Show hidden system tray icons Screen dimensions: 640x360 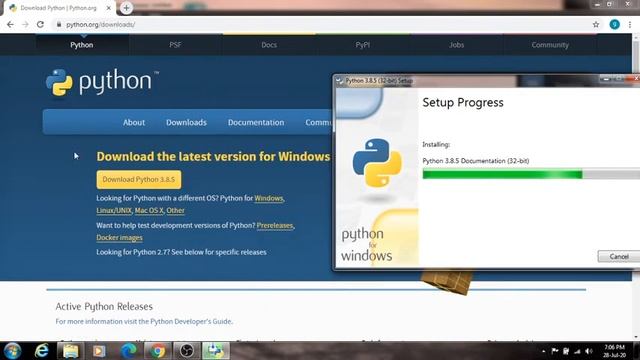(543, 351)
